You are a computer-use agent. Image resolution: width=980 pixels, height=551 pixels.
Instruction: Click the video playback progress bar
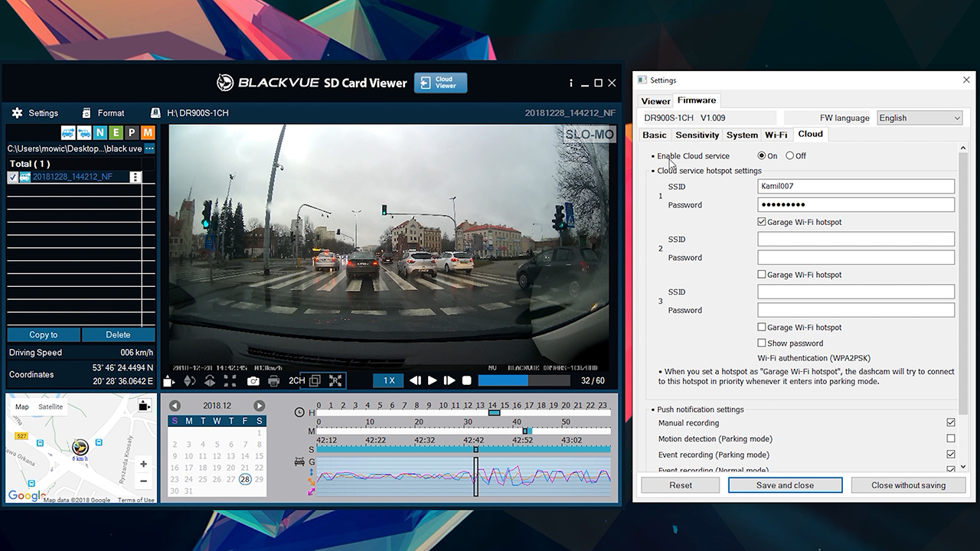click(524, 380)
